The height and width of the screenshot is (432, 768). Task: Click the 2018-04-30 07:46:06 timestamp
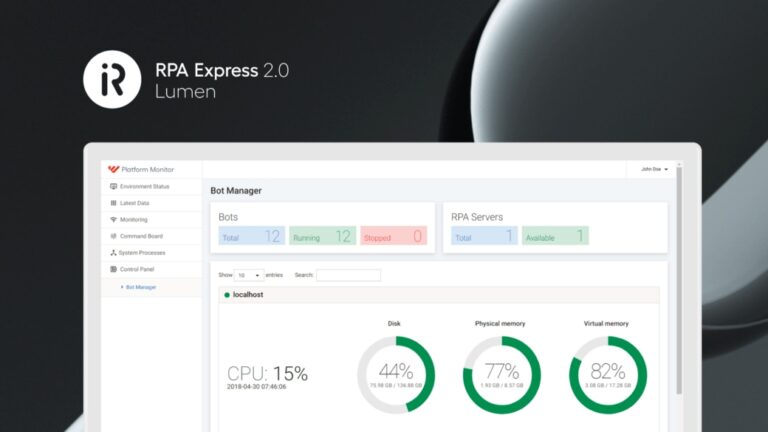tap(257, 387)
